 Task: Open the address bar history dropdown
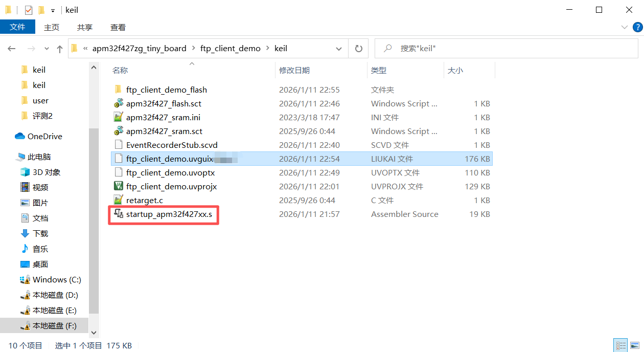click(x=338, y=49)
